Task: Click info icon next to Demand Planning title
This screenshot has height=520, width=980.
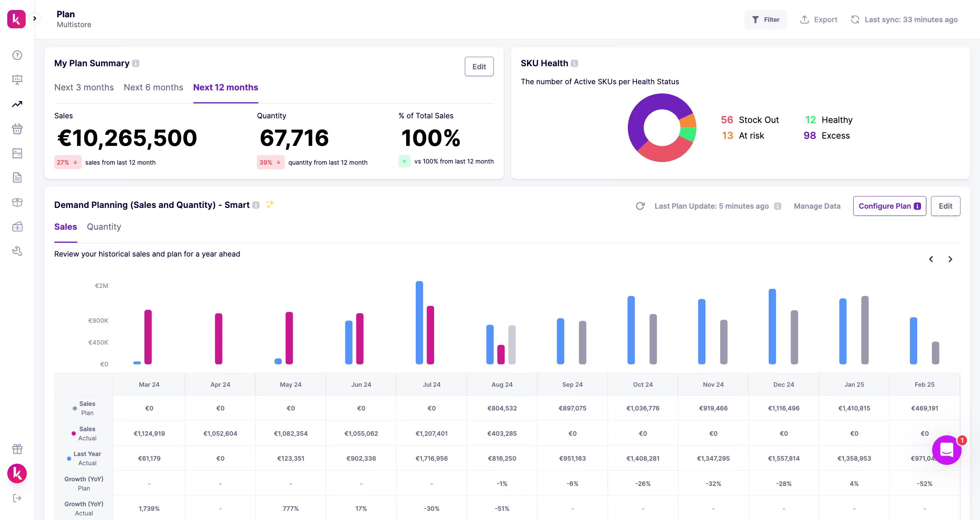Action: 256,205
